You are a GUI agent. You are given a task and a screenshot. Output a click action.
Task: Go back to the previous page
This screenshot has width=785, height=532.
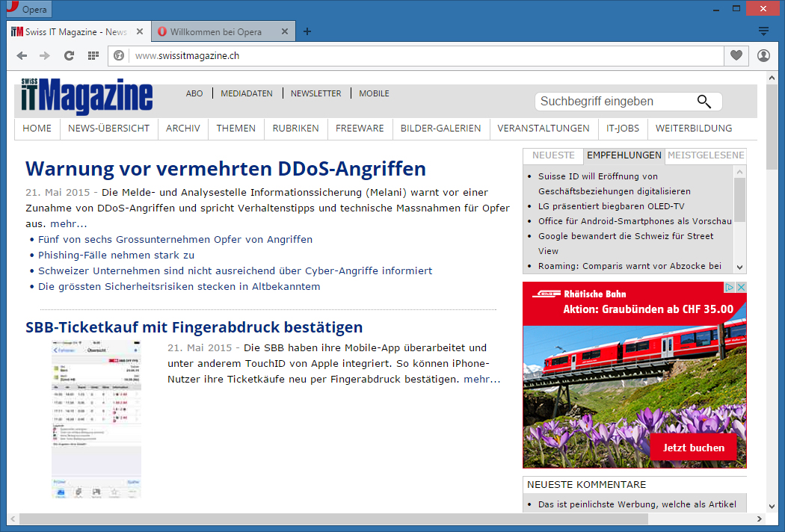(22, 55)
